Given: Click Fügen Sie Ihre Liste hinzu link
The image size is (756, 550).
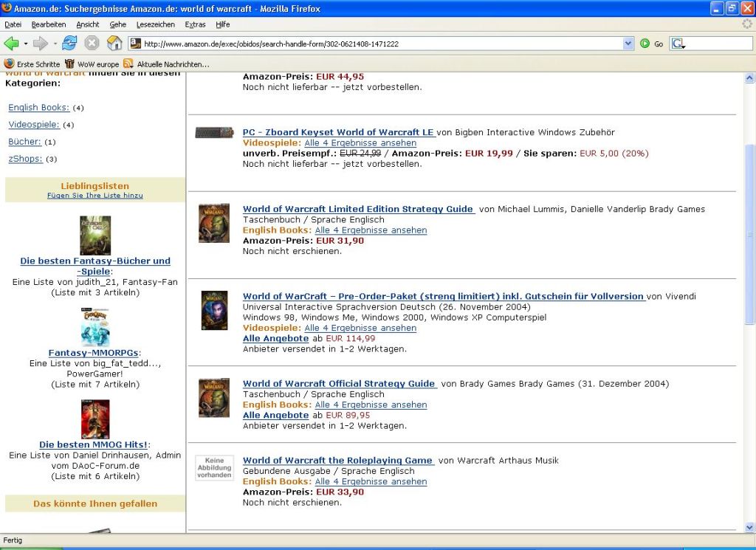Looking at the screenshot, I should (95, 195).
